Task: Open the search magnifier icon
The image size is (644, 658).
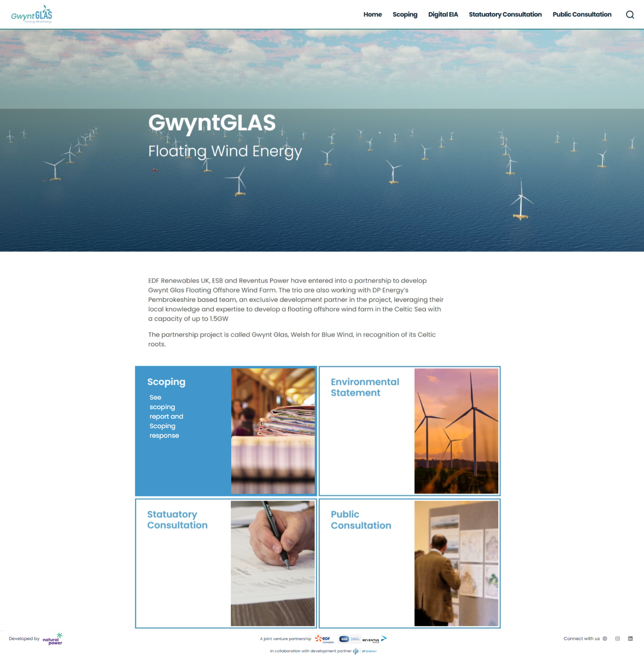Action: click(630, 14)
